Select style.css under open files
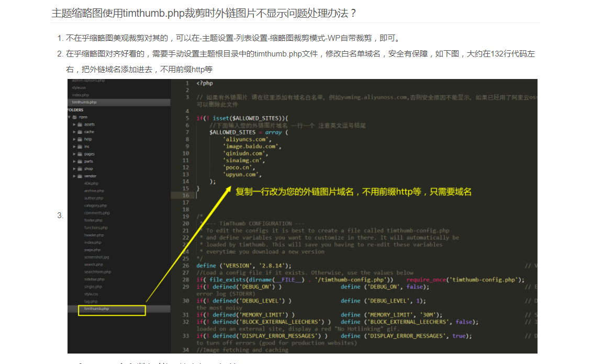 pos(79,87)
